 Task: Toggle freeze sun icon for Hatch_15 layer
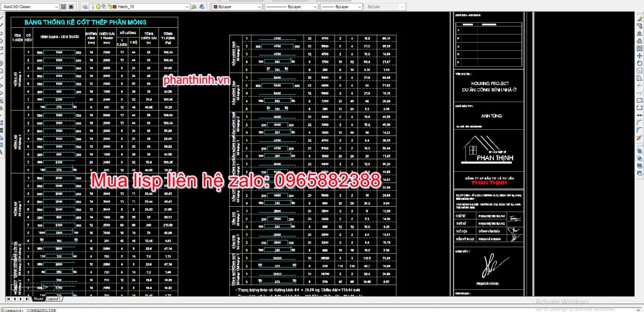[98, 7]
